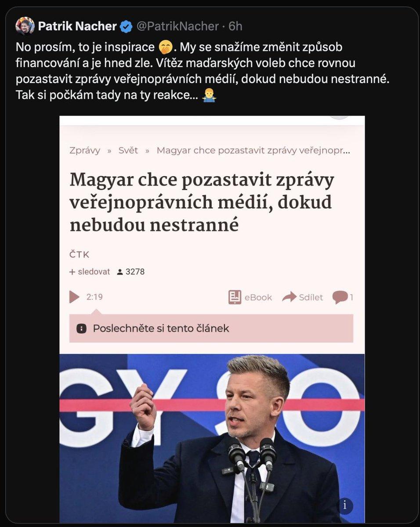Go to the Zprávy breadcrumb
This screenshot has height=527, width=420.
85,150
